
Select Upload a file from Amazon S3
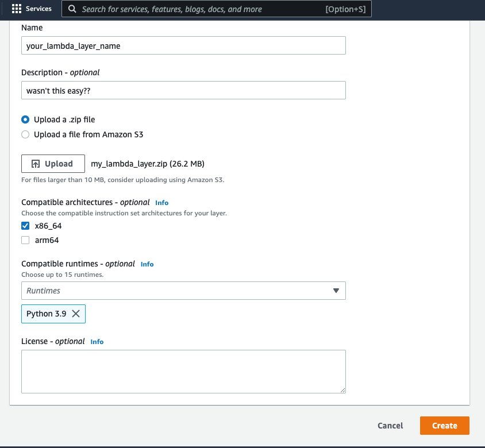(25, 134)
